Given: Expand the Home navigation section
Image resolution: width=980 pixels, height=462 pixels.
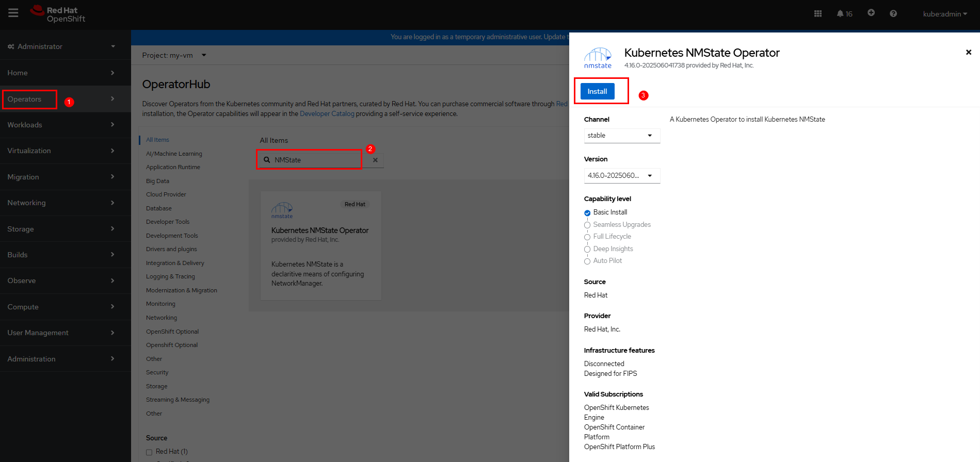Looking at the screenshot, I should 66,73.
